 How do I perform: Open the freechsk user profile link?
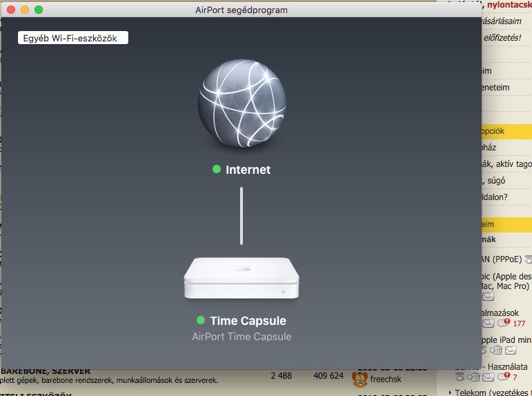click(x=386, y=379)
